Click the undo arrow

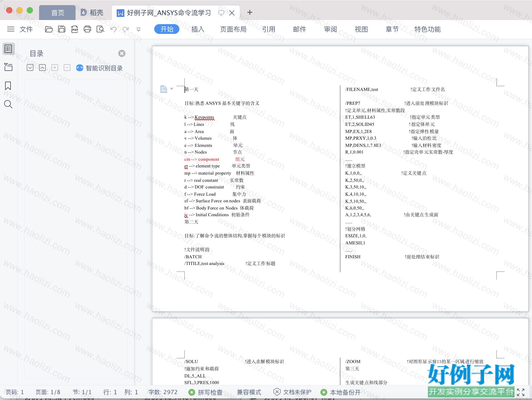113,29
